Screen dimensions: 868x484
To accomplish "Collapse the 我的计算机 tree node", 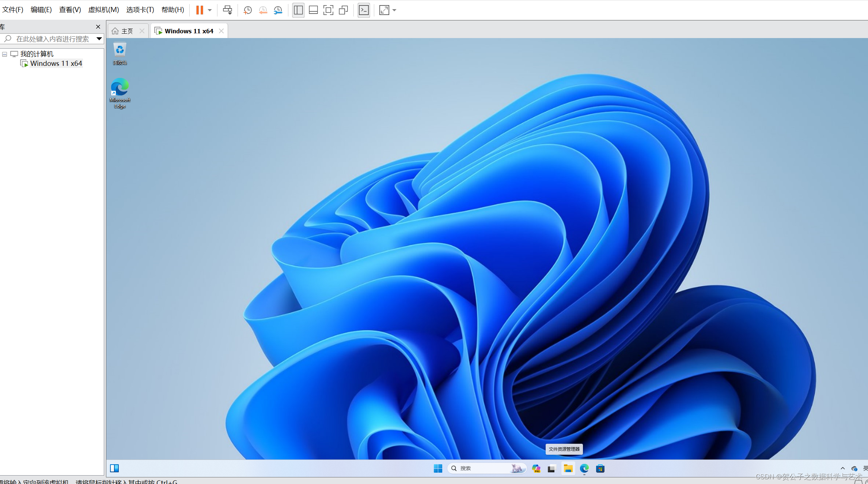I will (5, 54).
